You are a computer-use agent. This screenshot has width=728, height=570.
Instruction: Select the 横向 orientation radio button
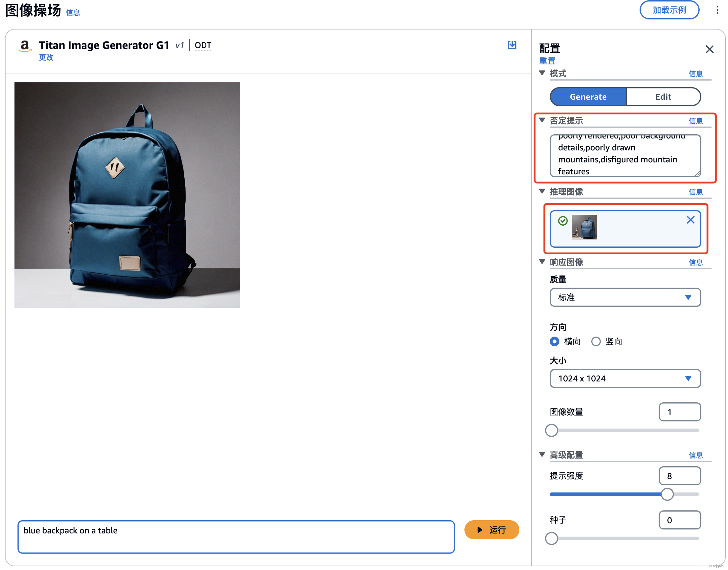coord(555,341)
